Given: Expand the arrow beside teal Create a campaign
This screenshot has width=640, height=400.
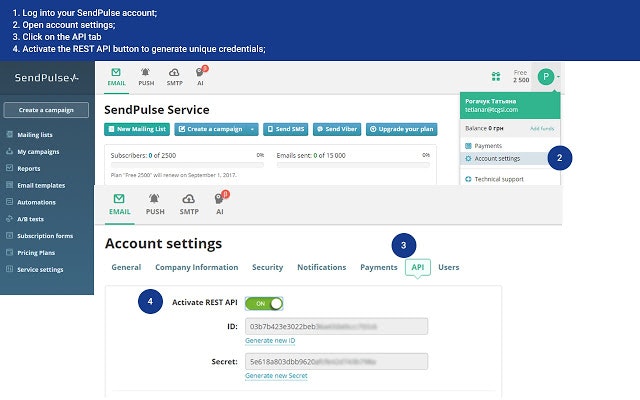Looking at the screenshot, I should click(252, 129).
